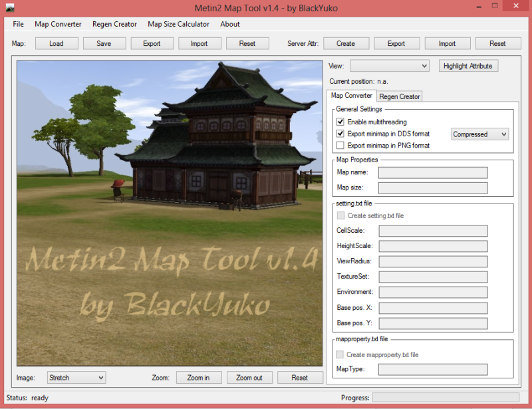
Task: Check Export minimap in PNG format
Action: point(340,146)
